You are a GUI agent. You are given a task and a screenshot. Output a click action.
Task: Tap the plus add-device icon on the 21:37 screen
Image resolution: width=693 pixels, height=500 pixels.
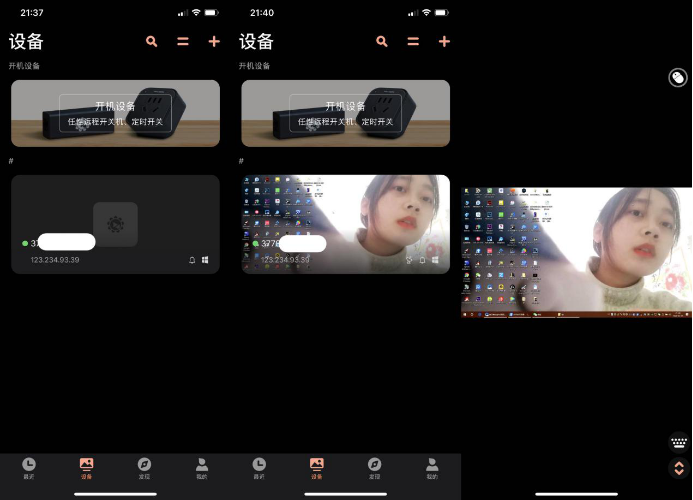[214, 42]
